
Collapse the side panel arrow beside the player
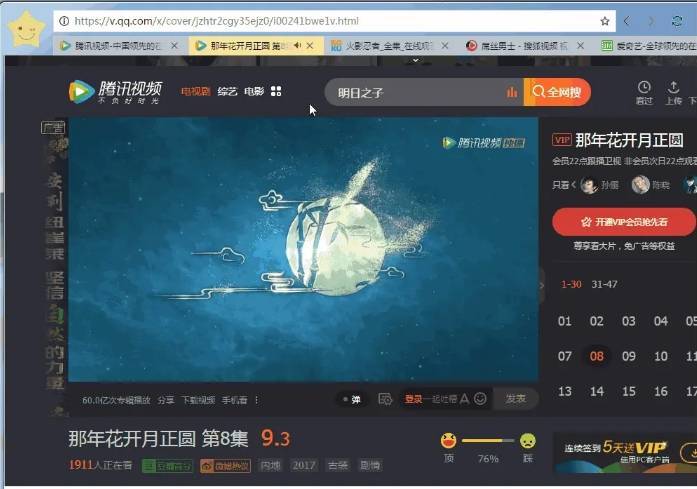[542, 285]
